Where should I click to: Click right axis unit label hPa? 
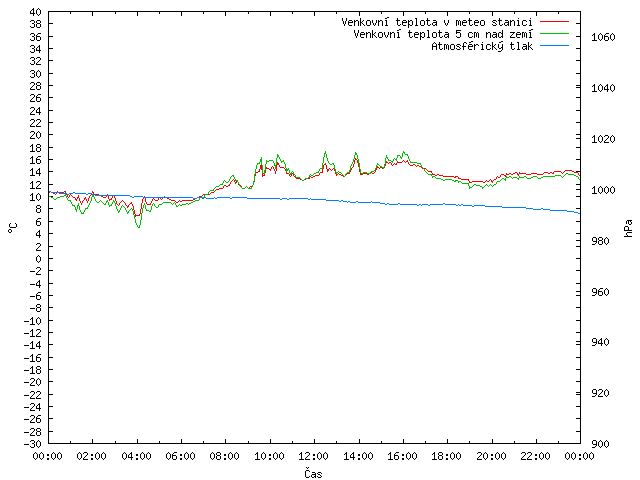tap(628, 228)
